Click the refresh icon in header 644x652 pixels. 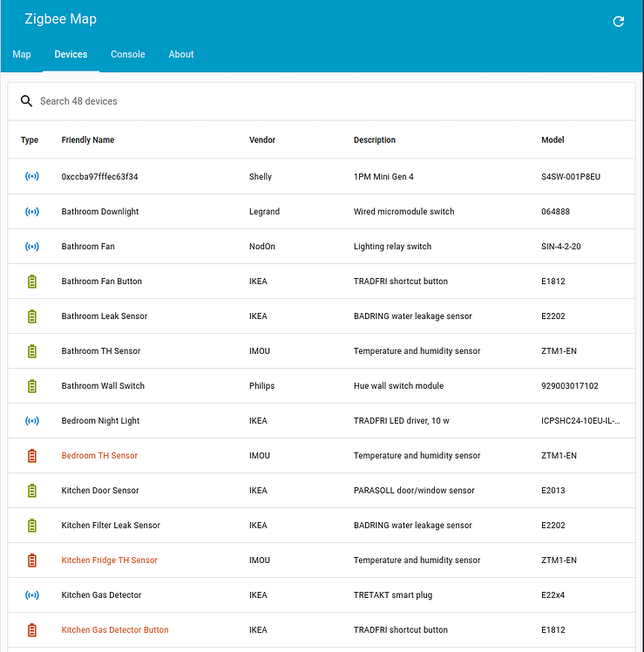618,21
